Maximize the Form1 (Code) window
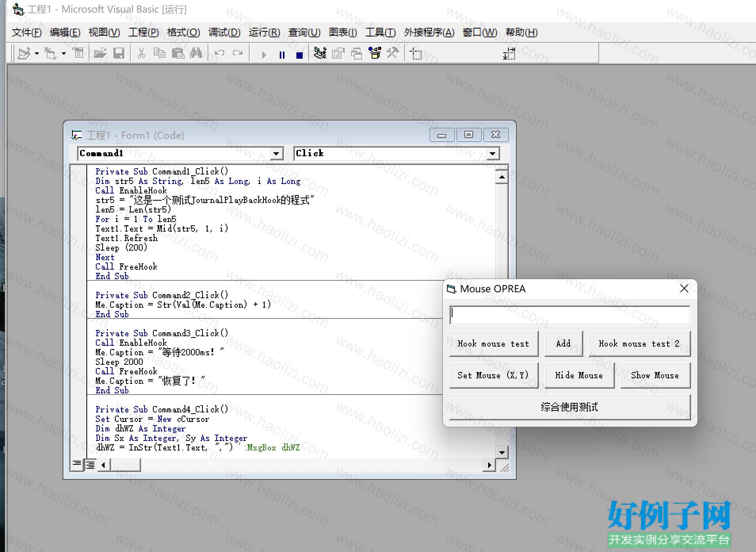The height and width of the screenshot is (552, 756). pos(469,135)
